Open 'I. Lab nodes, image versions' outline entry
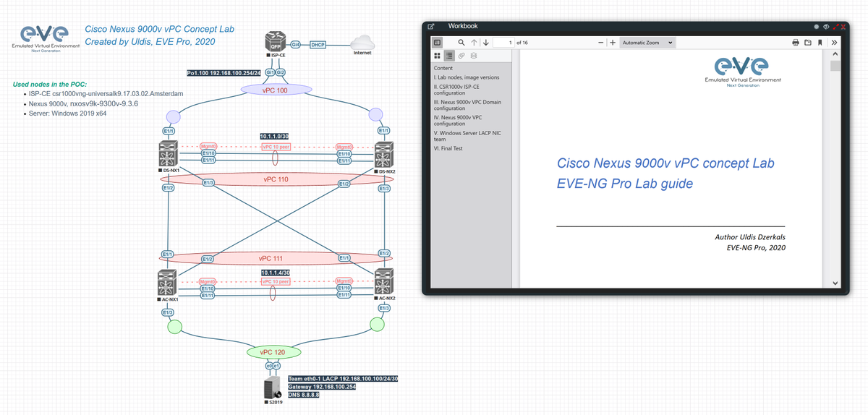The width and height of the screenshot is (868, 415). pyautogui.click(x=467, y=77)
